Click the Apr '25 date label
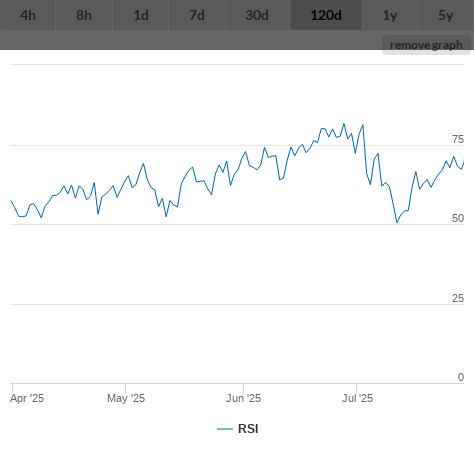474x455 pixels. coord(27,398)
